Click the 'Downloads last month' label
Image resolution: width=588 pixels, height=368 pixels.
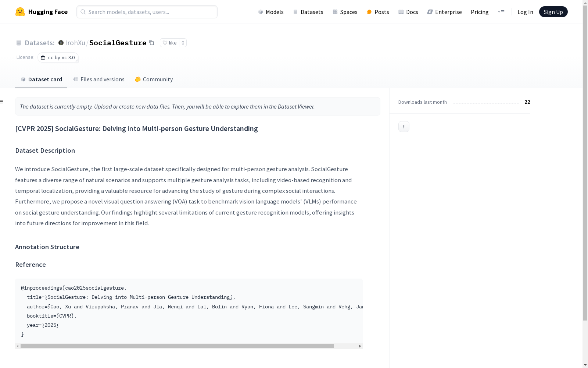coord(423,102)
